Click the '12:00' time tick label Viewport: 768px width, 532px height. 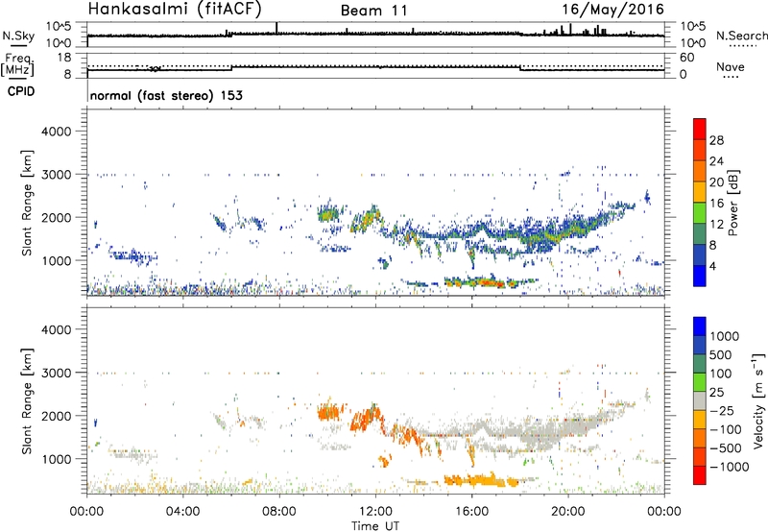click(375, 512)
